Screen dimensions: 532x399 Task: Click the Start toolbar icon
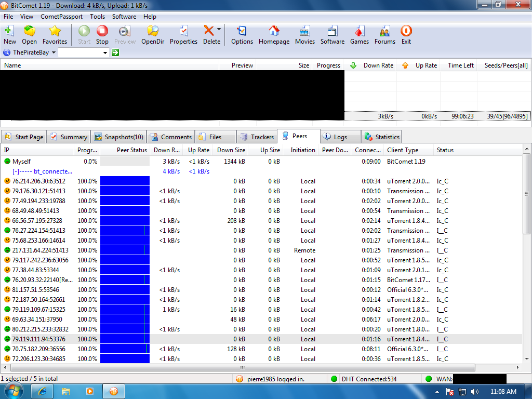pyautogui.click(x=84, y=31)
